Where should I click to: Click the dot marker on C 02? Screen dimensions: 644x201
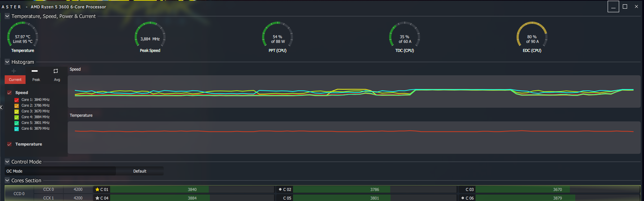coord(280,189)
